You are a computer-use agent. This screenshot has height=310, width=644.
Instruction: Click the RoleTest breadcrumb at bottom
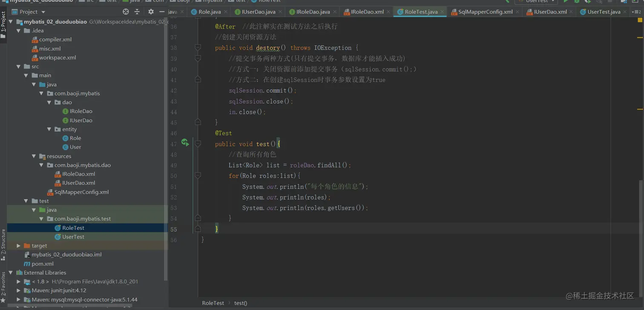(x=213, y=303)
